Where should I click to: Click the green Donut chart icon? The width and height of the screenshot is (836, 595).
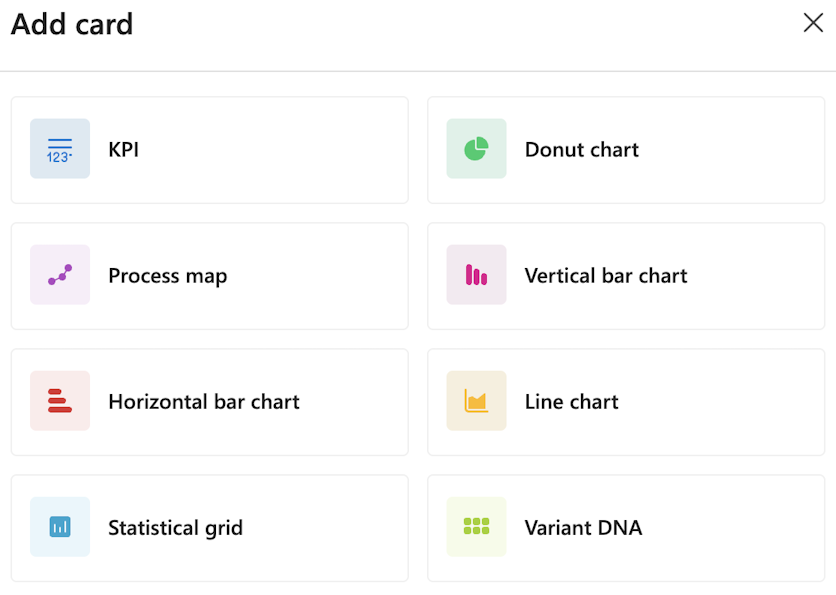pos(476,149)
